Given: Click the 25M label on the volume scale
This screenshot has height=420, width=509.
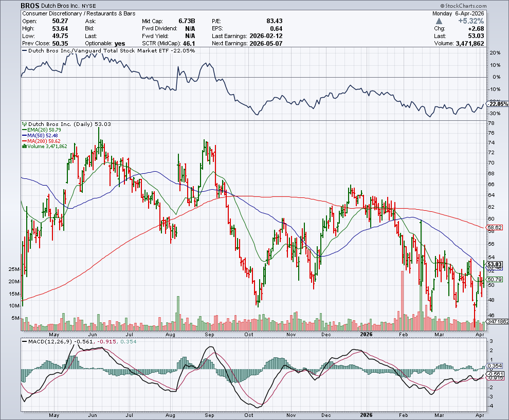Looking at the screenshot, I should click(14, 269).
